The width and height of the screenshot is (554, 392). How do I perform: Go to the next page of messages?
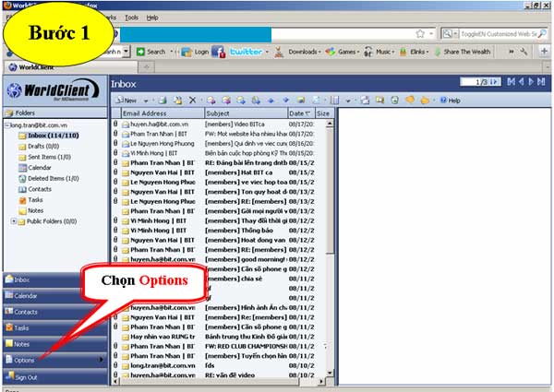(x=531, y=82)
